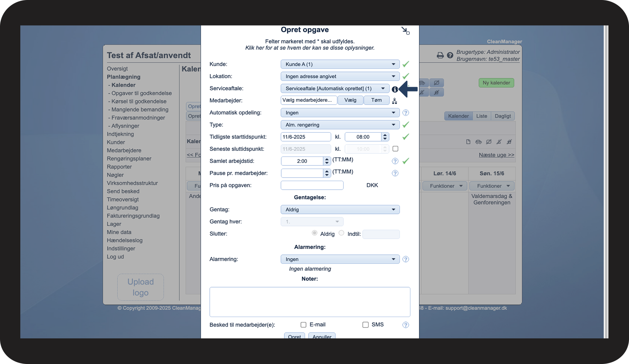Switch to the Liste view tab
Viewport: 629px width, 364px height.
pos(482,116)
